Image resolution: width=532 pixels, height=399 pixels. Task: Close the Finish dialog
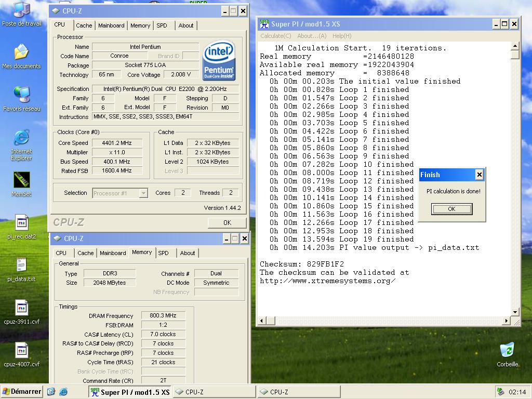click(479, 175)
